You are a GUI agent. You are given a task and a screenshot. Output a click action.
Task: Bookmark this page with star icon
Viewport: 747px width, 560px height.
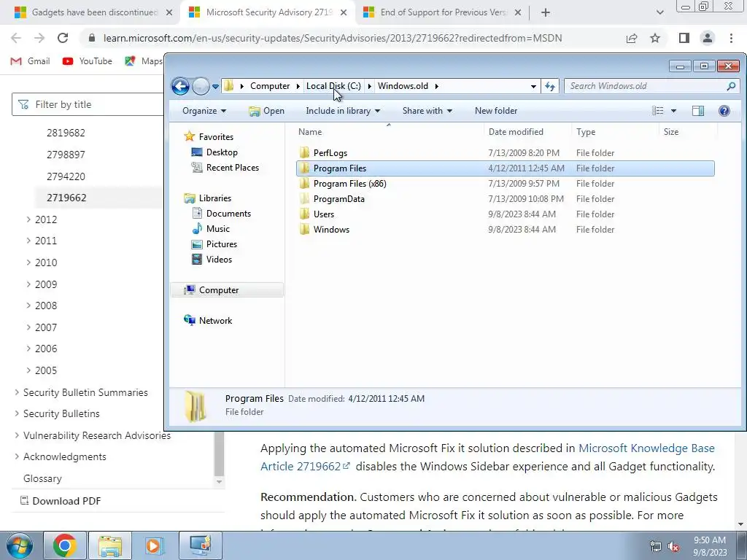(656, 38)
